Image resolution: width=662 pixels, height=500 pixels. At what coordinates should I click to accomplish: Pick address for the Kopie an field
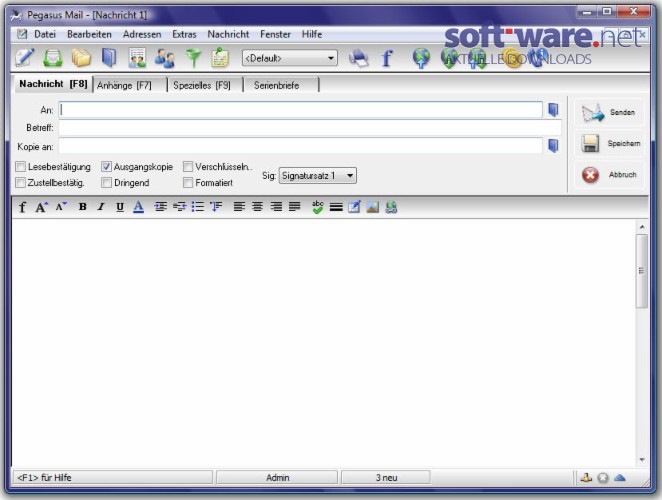tap(553, 146)
